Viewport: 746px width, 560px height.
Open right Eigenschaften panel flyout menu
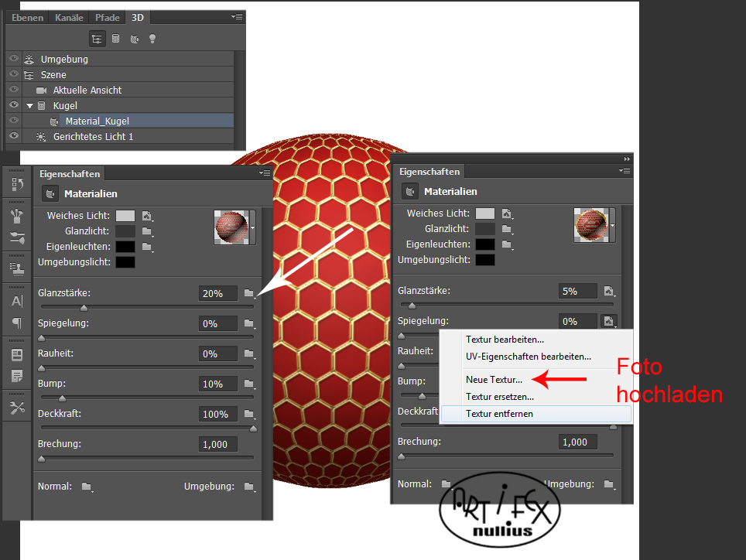tap(625, 171)
